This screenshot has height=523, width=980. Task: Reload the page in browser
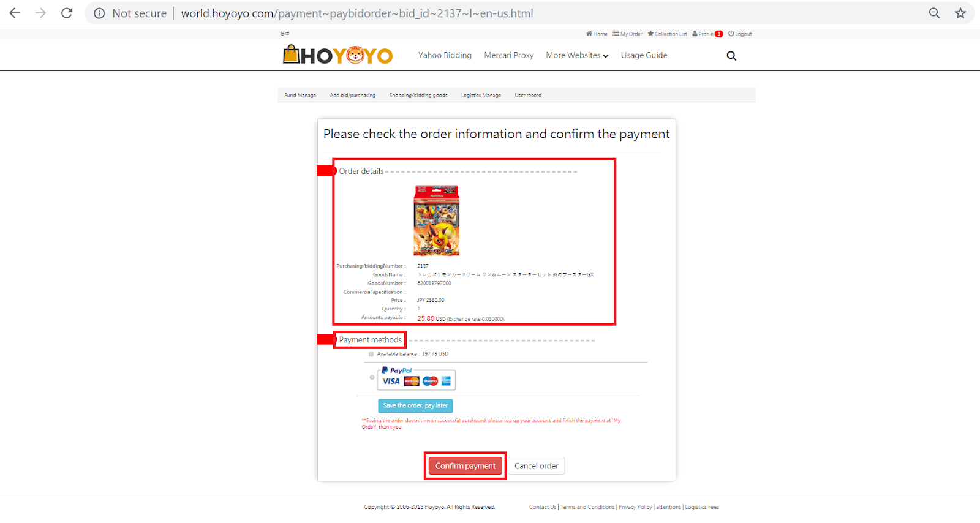point(67,13)
